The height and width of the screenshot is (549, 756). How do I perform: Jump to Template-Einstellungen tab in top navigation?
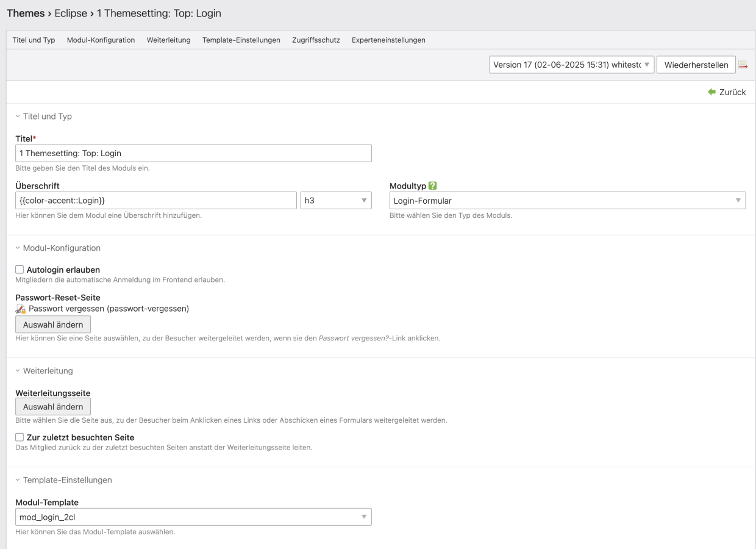pos(241,40)
